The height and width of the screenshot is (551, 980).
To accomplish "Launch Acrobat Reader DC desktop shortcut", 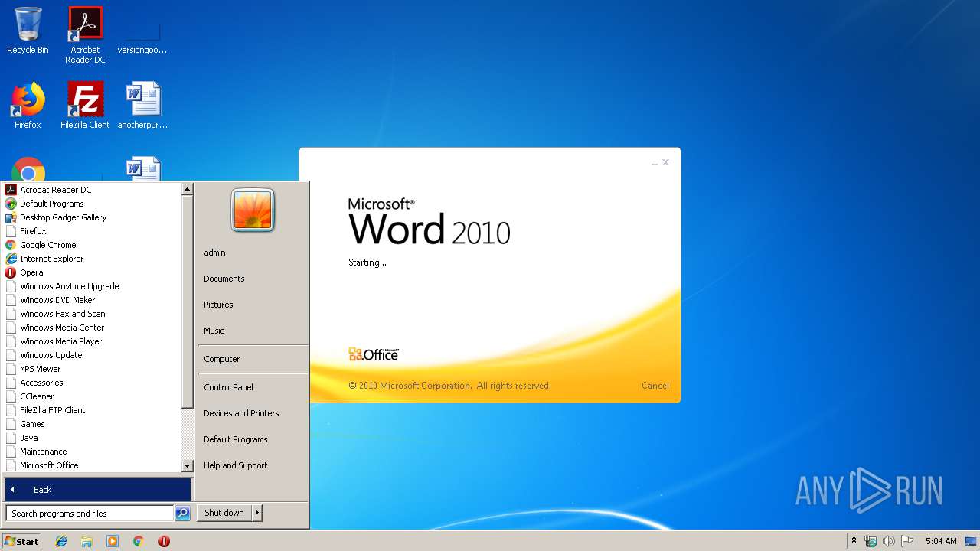I will (85, 34).
